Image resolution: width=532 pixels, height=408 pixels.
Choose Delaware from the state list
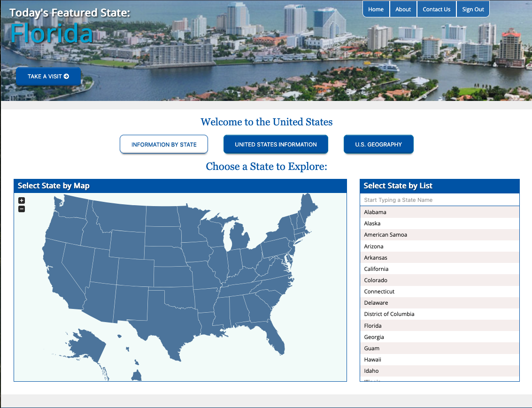[x=439, y=303]
